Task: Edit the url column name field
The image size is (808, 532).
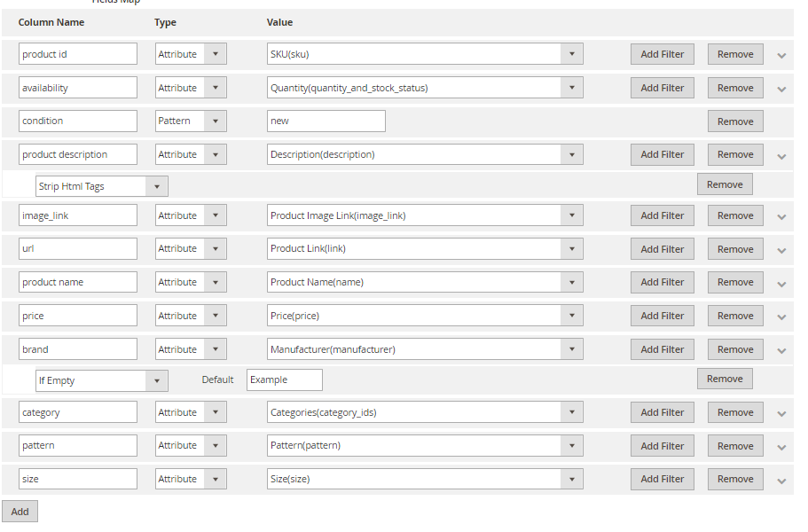Action: click(78, 249)
